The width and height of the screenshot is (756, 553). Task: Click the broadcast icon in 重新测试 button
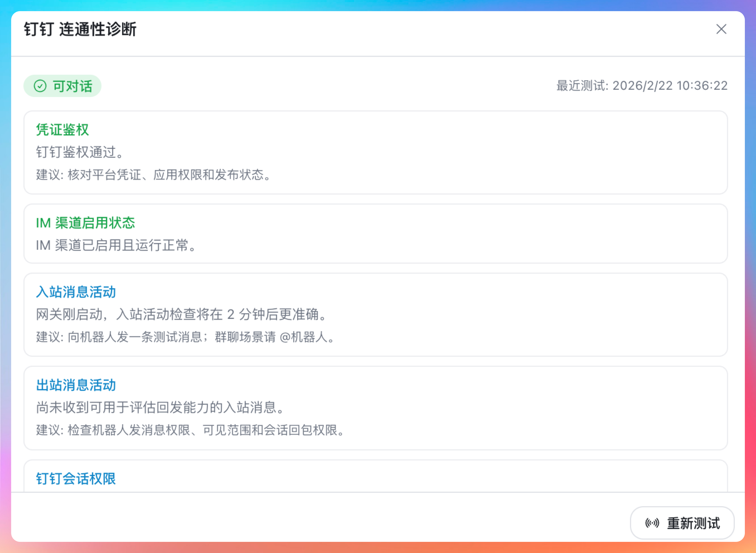pyautogui.click(x=652, y=523)
